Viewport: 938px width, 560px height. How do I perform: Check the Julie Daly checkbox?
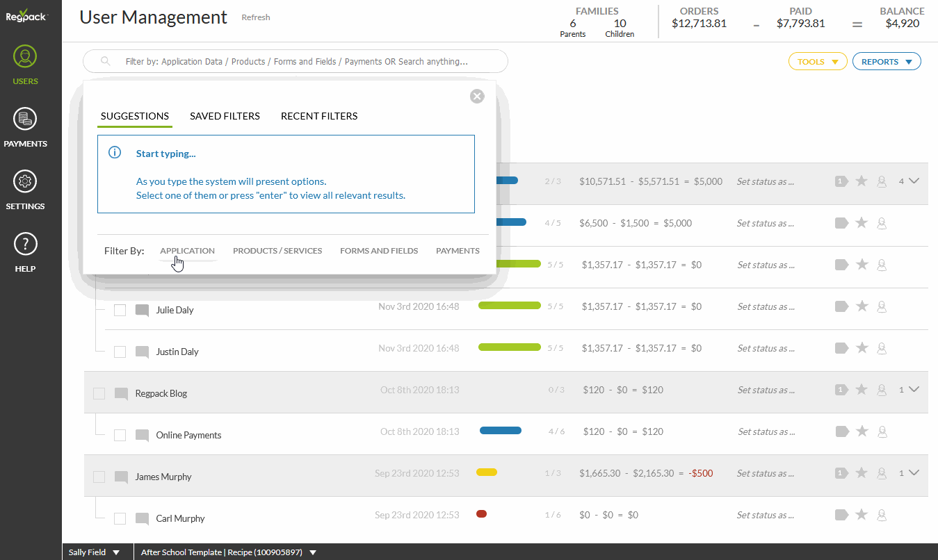[120, 311]
